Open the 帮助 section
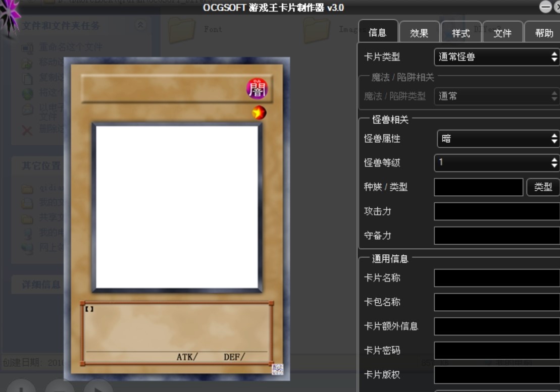 coord(544,32)
